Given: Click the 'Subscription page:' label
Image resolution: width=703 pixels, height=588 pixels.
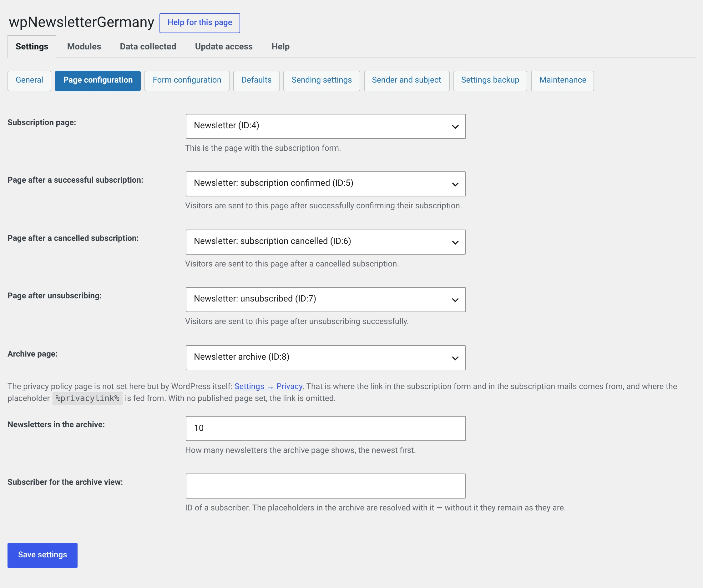Looking at the screenshot, I should pos(42,122).
